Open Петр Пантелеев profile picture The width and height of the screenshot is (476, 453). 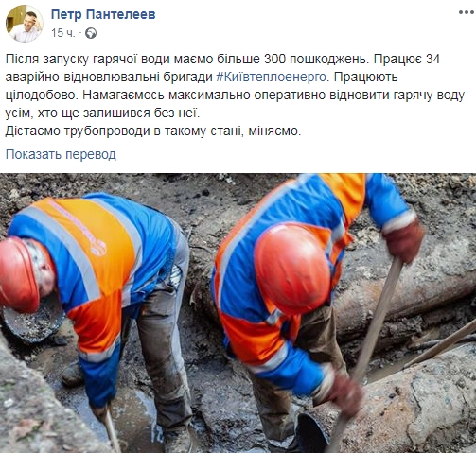(25, 24)
